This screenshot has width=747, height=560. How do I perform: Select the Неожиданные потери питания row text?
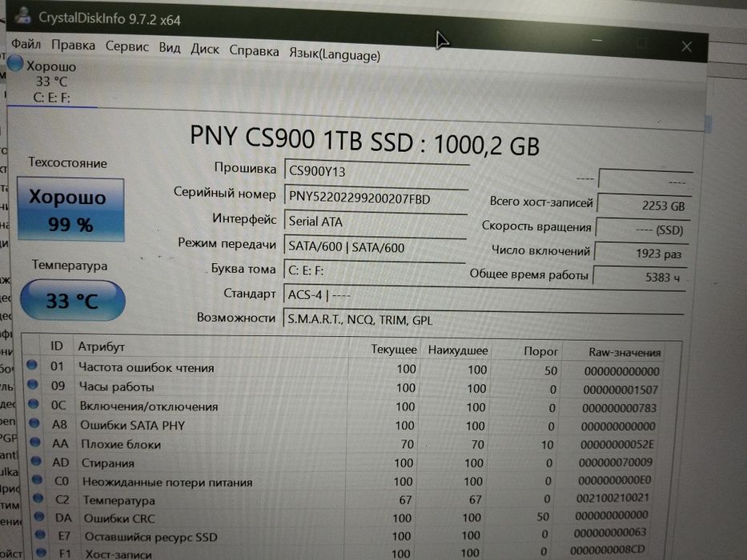(x=167, y=482)
